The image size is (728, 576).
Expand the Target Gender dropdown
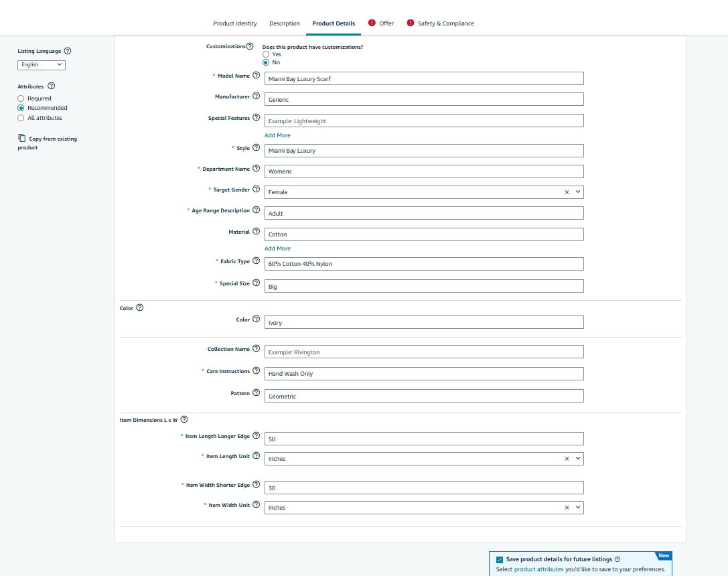578,192
